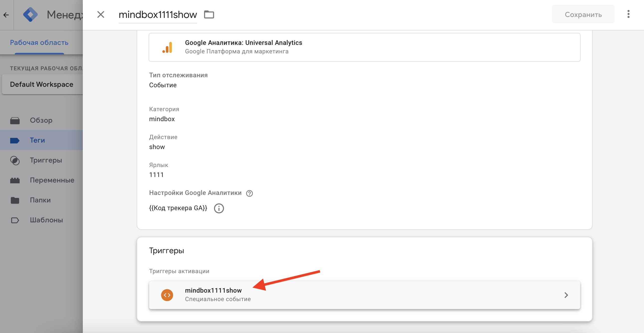Viewport: 644px width, 333px height.
Task: Click the Переменные brick icon
Action: point(15,180)
